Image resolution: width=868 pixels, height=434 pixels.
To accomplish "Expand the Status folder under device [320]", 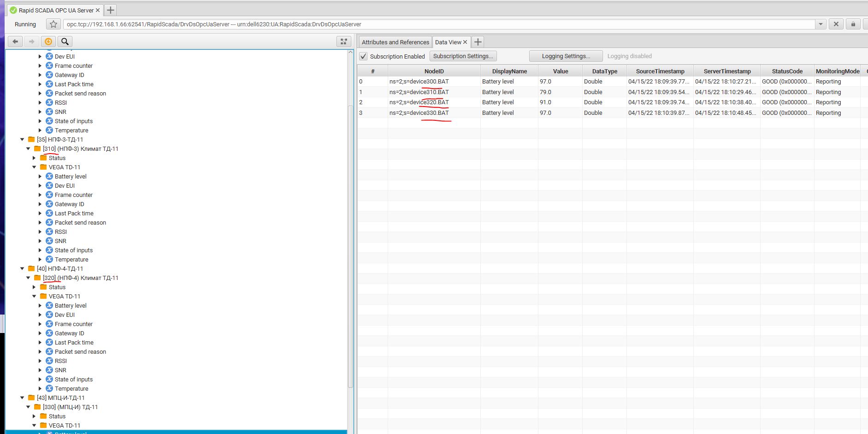I will click(x=34, y=287).
